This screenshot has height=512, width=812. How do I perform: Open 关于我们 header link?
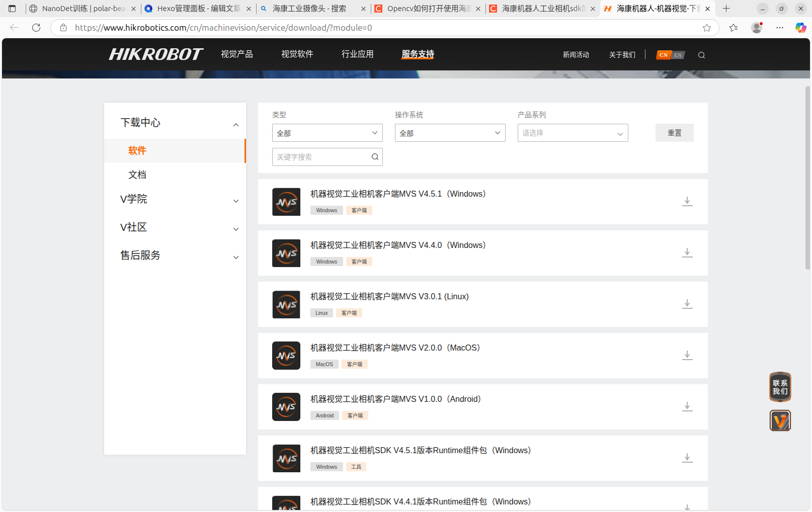click(622, 55)
